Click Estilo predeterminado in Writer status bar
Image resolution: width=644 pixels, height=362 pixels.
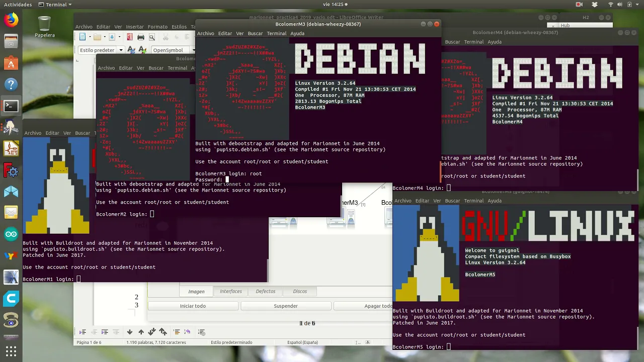pos(231,342)
